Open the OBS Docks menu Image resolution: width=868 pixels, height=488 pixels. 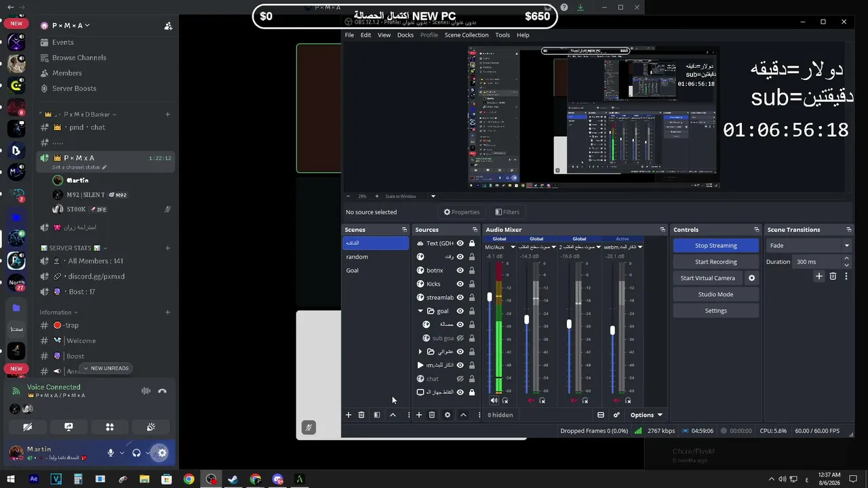pyautogui.click(x=406, y=35)
